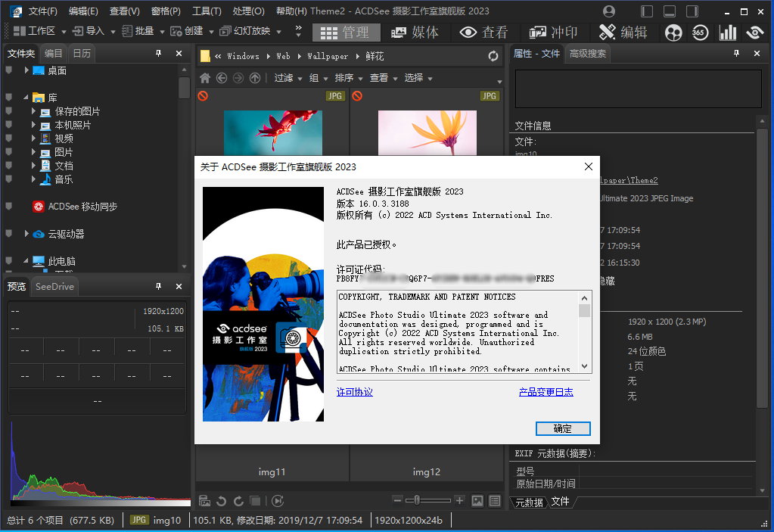Switch to thumbnail view mode icon

[x=477, y=501]
